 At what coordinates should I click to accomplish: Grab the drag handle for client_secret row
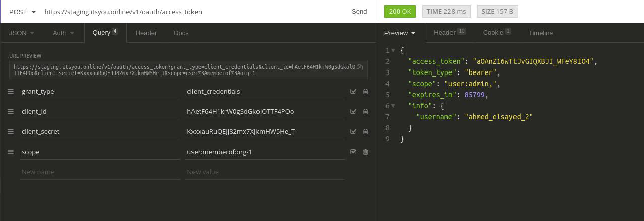coord(11,131)
